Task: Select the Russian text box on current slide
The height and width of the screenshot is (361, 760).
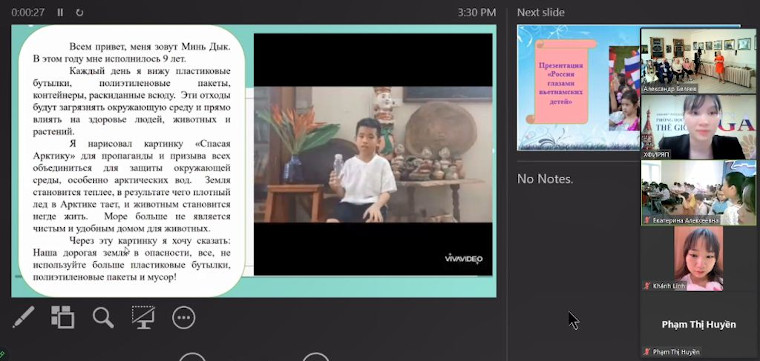Action: coord(132,161)
